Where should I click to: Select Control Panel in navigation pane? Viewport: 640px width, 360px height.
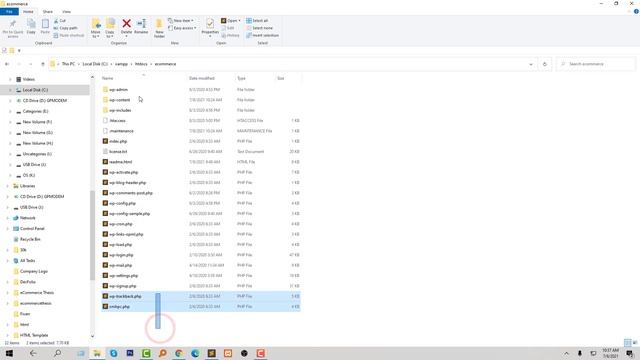click(32, 229)
